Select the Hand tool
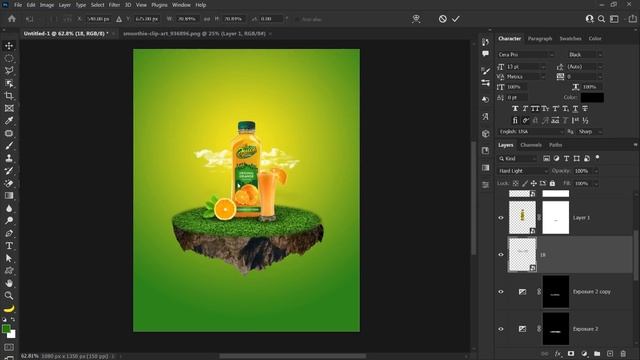This screenshot has width=640, height=360. 9,283
